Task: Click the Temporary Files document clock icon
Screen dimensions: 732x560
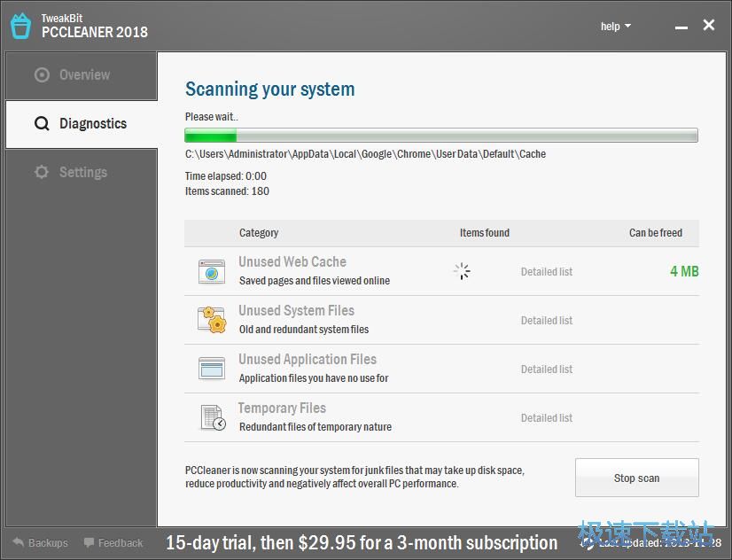Action: click(x=213, y=417)
